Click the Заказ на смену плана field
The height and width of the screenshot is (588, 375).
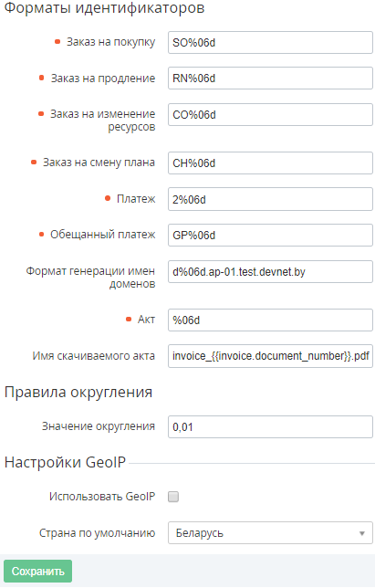pos(270,163)
